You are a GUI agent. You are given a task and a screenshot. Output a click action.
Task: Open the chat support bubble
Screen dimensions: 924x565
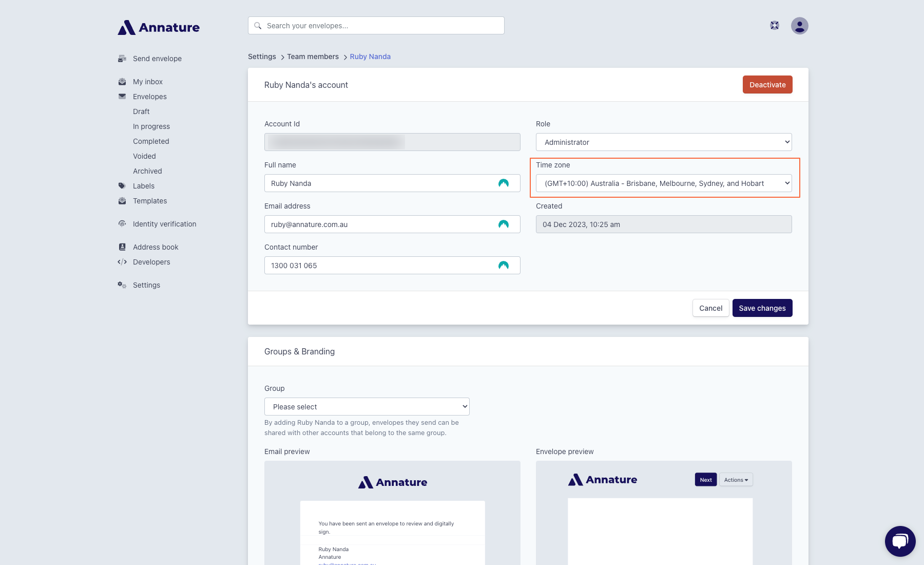(x=900, y=541)
